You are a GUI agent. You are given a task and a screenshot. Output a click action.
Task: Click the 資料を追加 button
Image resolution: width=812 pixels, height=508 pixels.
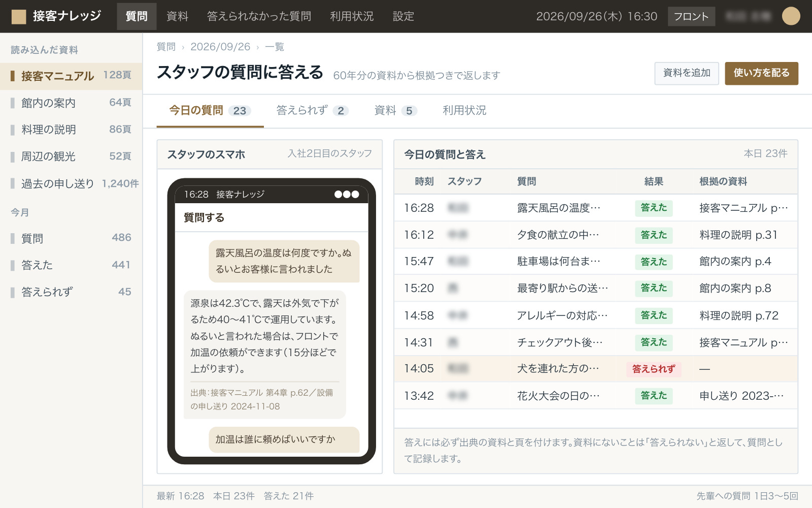(687, 73)
